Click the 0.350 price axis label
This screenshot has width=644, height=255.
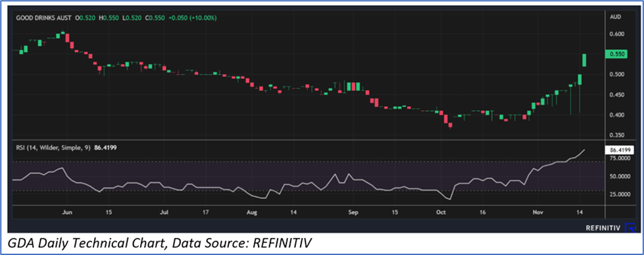point(616,135)
